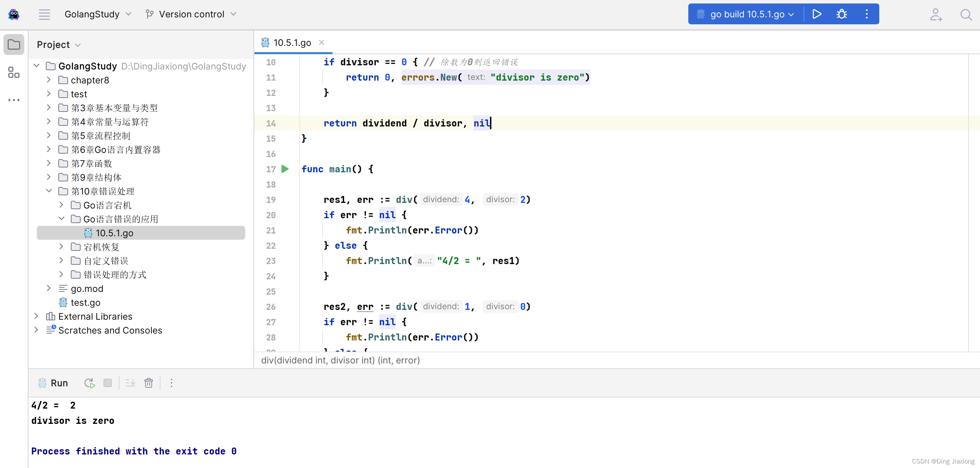Open the GoLand main menu hamburger
The image size is (980, 468).
click(44, 15)
